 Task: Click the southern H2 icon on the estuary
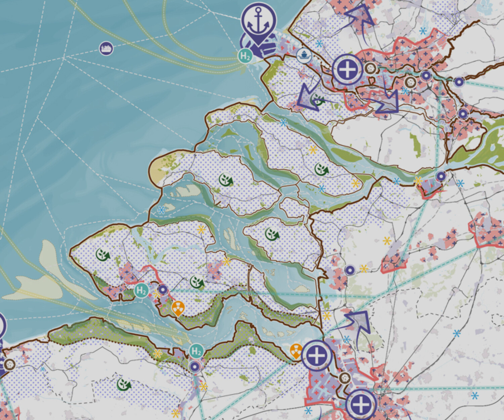tap(196, 351)
